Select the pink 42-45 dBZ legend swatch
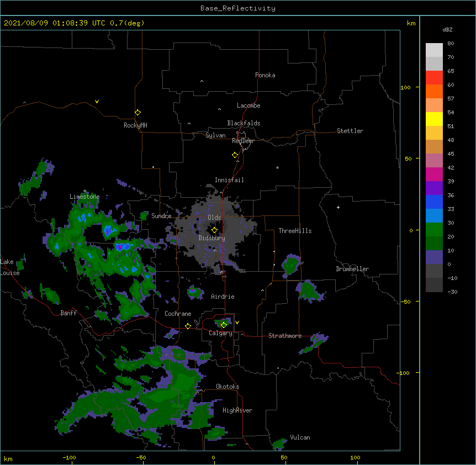The image size is (476, 465). (x=434, y=161)
